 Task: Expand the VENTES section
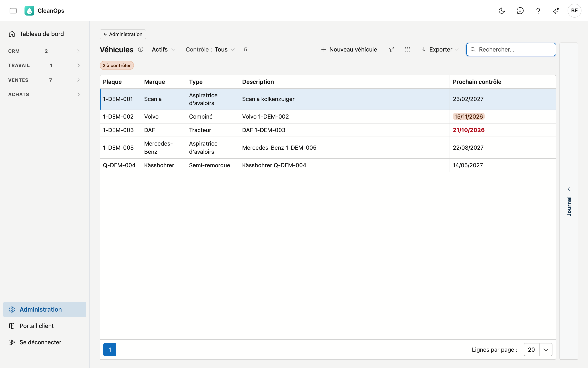45,80
